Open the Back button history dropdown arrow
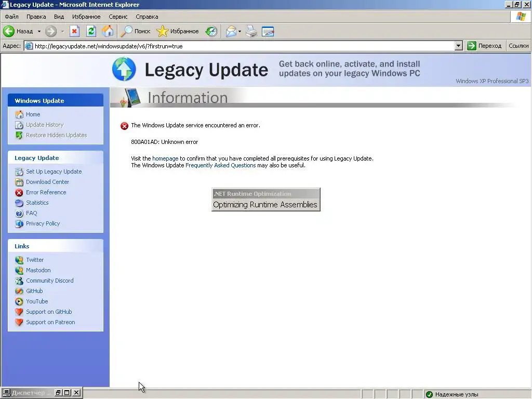Screen dimensions: 532x399 [x=39, y=31]
